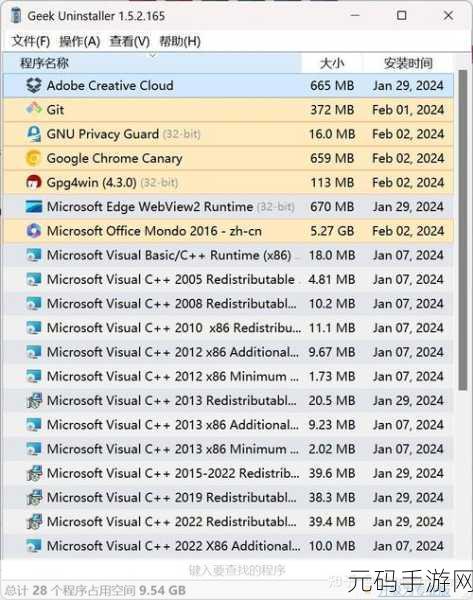This screenshot has width=473, height=600.
Task: Select the GNU Privacy Guard icon
Action: point(34,134)
